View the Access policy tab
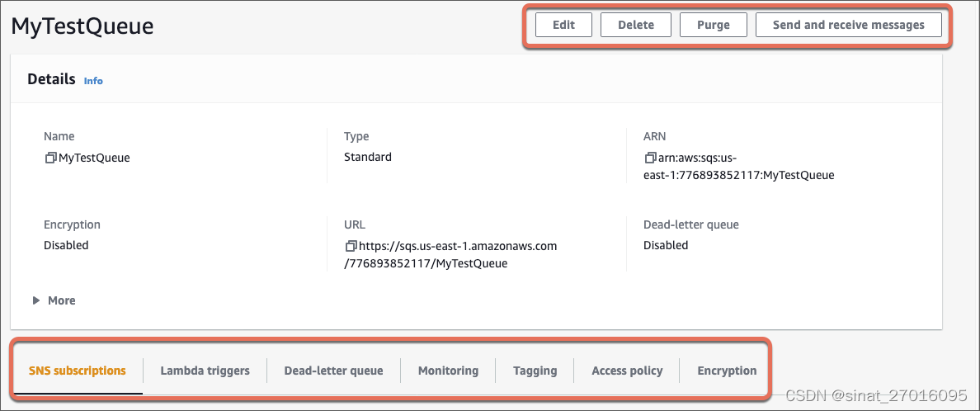The image size is (980, 411). click(627, 371)
